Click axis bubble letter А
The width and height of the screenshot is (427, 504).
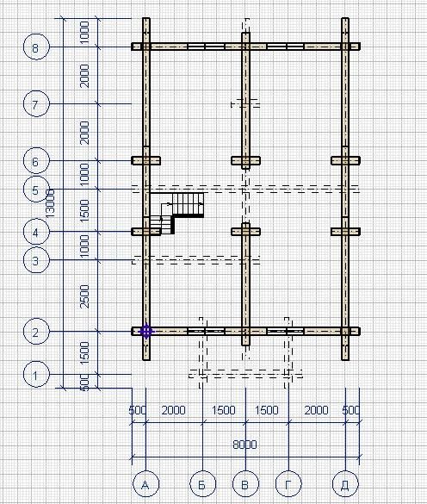click(145, 484)
